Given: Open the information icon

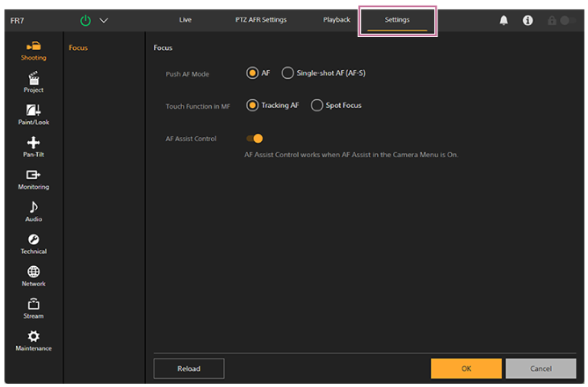Looking at the screenshot, I should click(x=528, y=20).
